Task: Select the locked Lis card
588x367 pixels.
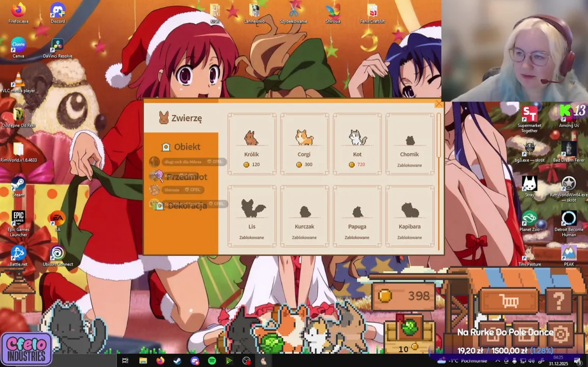Action: click(252, 216)
